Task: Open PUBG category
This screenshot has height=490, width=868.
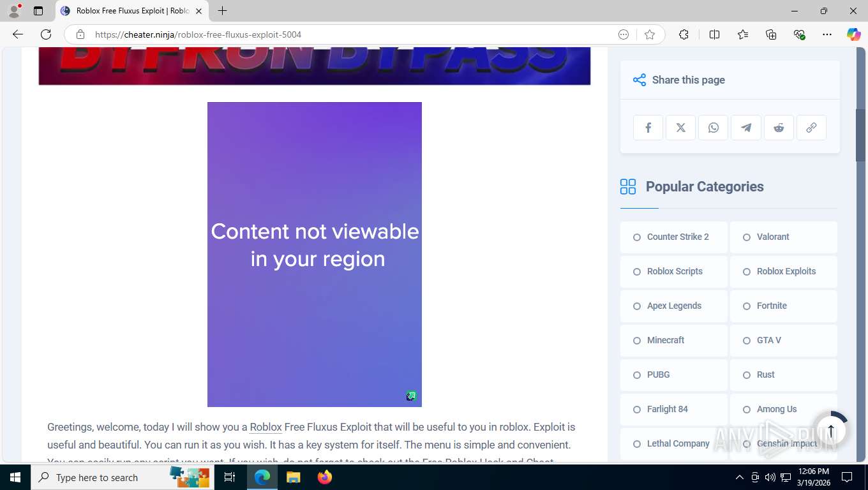Action: coord(673,375)
